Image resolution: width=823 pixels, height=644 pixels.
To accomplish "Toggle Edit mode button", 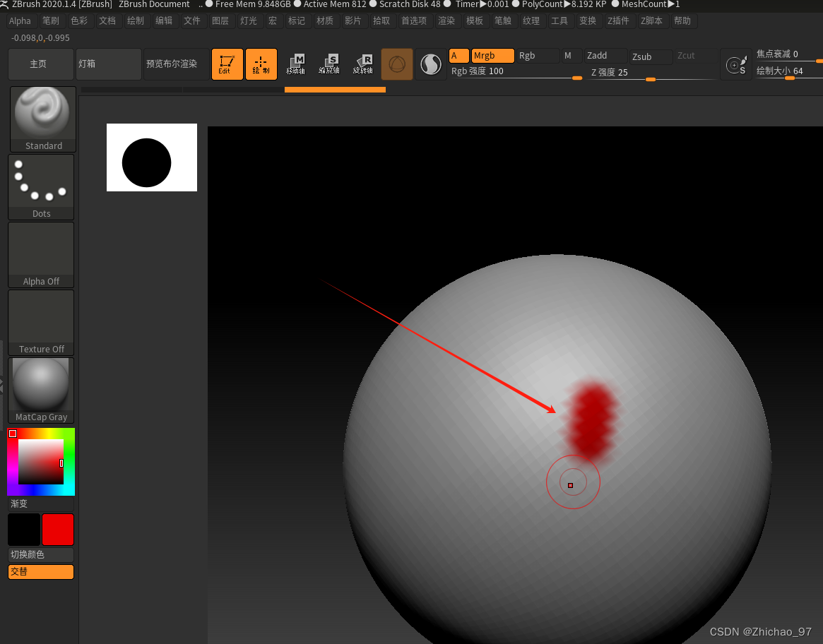I will pos(227,64).
